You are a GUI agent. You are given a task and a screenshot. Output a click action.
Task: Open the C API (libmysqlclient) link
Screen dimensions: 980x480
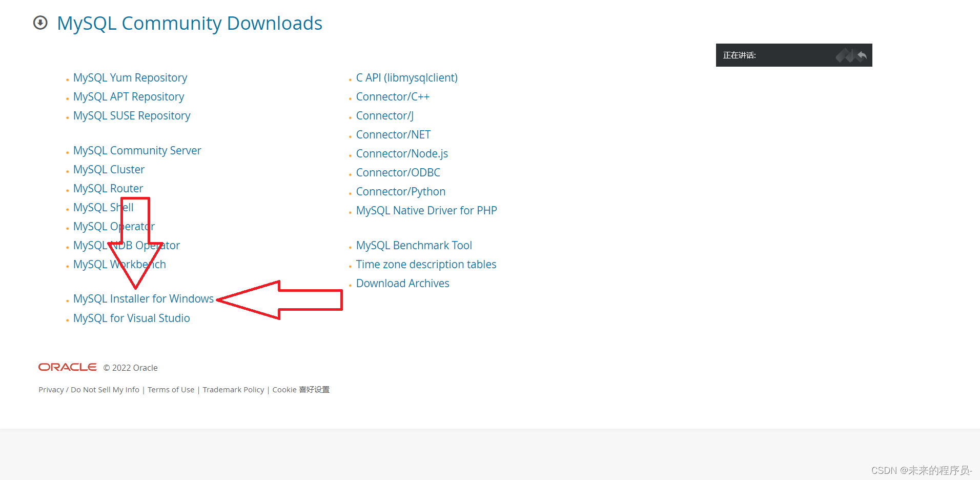point(407,77)
